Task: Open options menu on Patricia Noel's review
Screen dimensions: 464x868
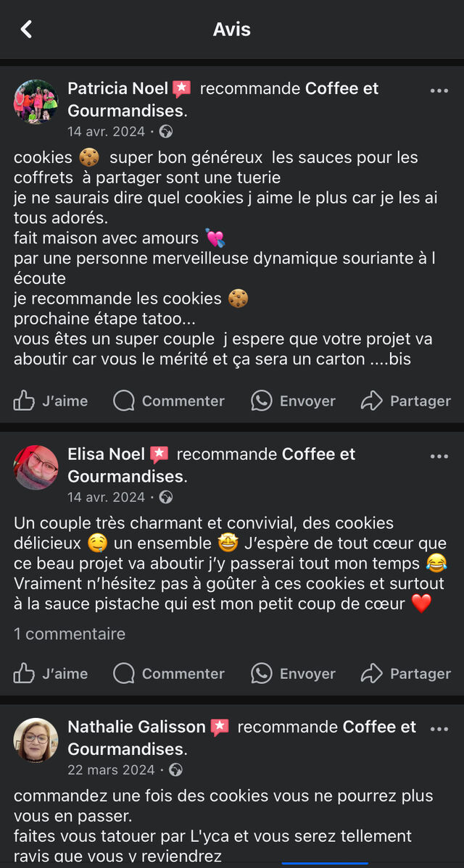Action: point(439,91)
